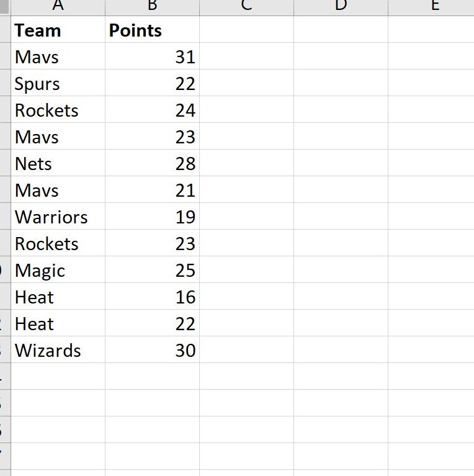Click the column C header
The height and width of the screenshot is (476, 474).
point(246,6)
